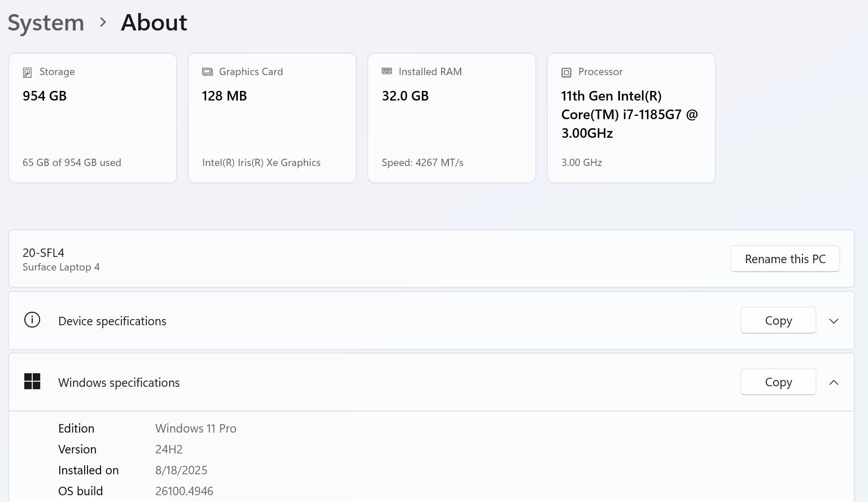Select the 26100.4946 OS build value
The width and height of the screenshot is (868, 502).
[184, 491]
